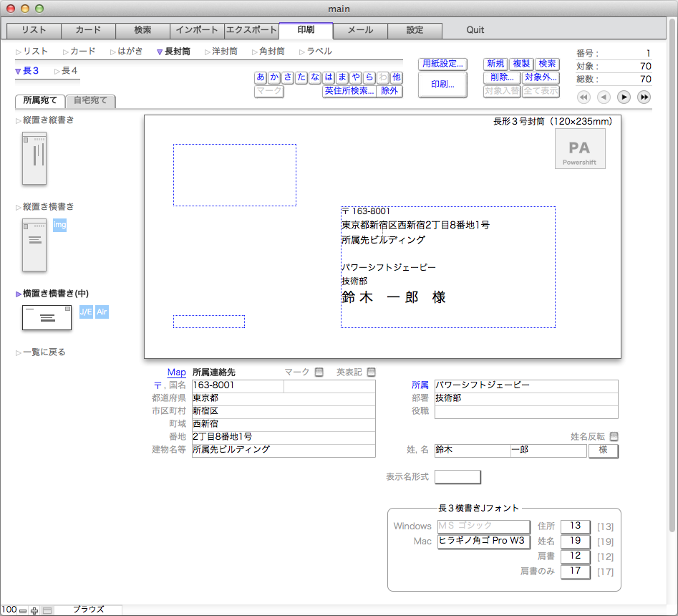Open the Map link
Viewport: 678px width, 616px height.
(176, 372)
